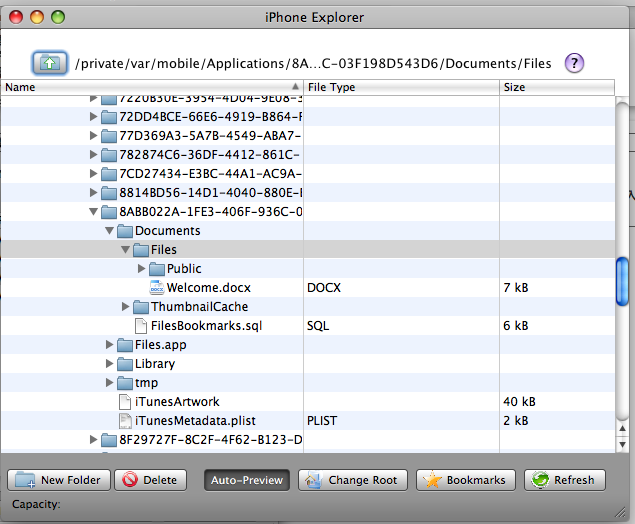Expand the Library folder
The width and height of the screenshot is (635, 524).
click(x=109, y=364)
